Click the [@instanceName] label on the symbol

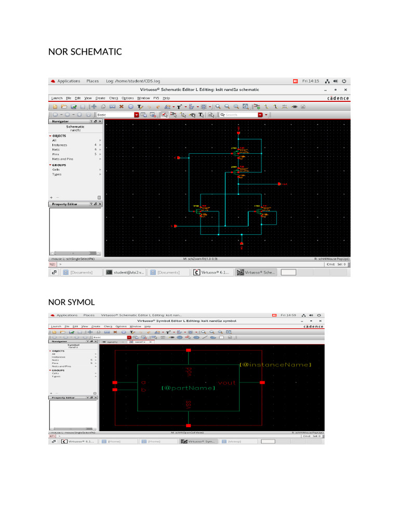(x=275, y=365)
